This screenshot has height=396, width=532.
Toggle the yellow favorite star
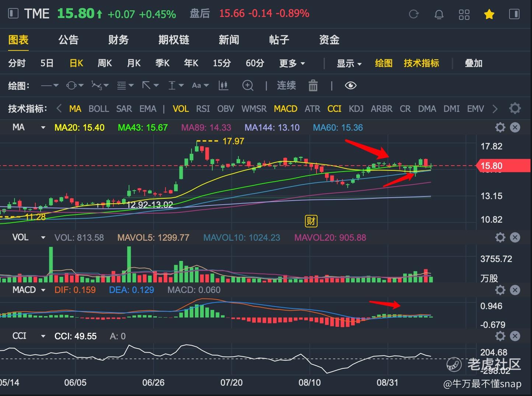point(489,14)
